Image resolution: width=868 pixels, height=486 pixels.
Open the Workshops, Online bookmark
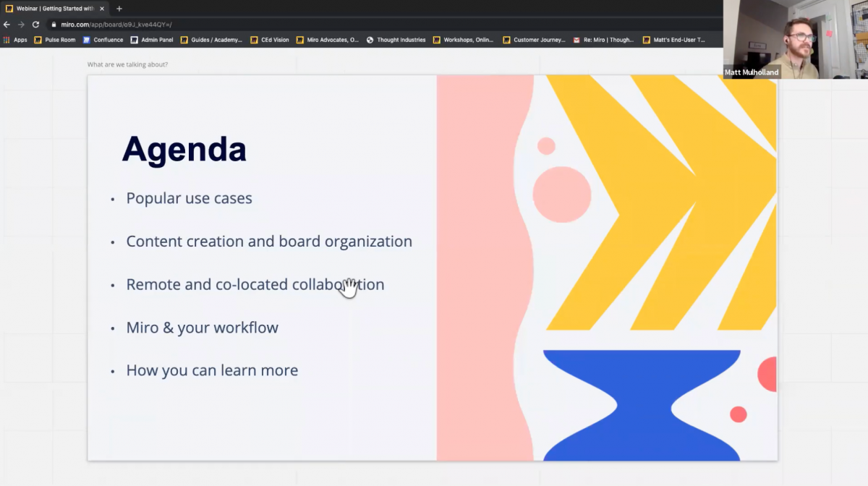tap(464, 40)
